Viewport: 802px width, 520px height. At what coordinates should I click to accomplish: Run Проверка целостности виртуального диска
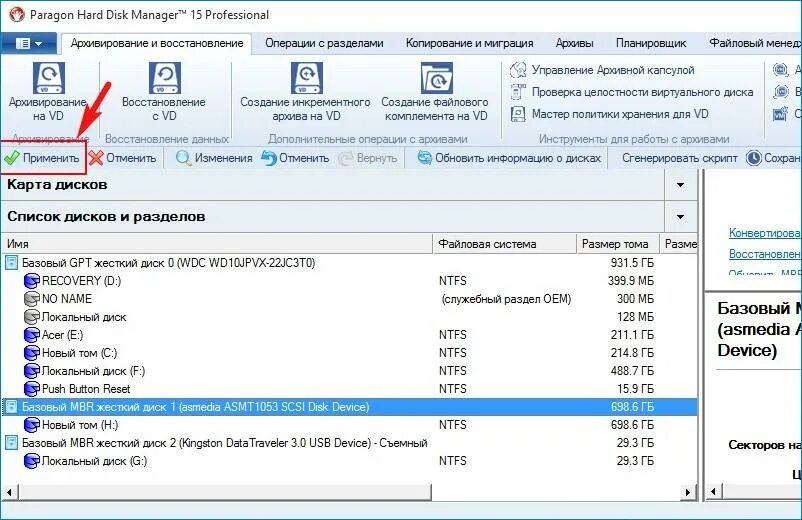click(632, 92)
